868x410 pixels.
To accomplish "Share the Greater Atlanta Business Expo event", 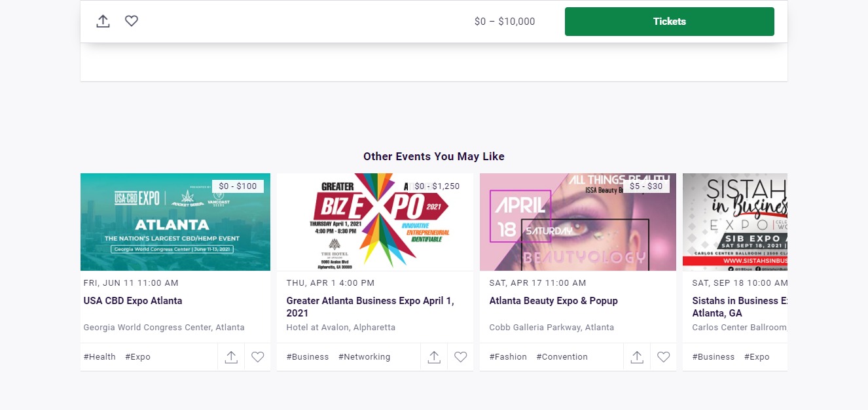I will (434, 357).
